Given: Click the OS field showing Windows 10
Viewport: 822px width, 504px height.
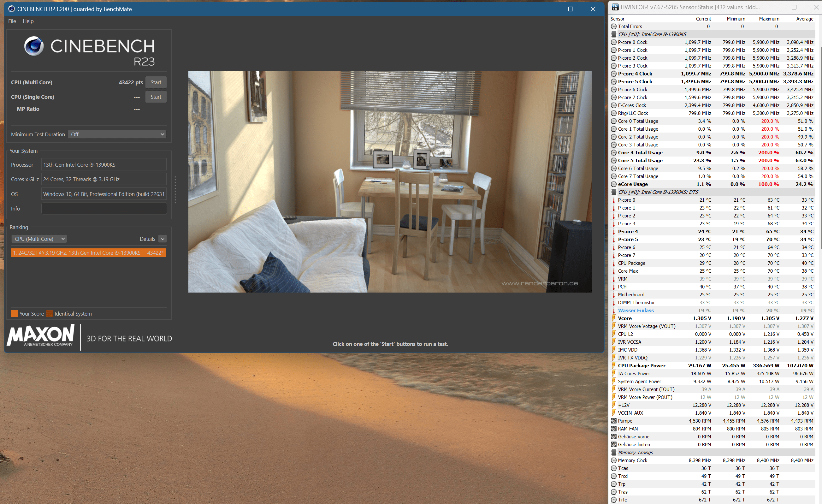Looking at the screenshot, I should click(104, 194).
